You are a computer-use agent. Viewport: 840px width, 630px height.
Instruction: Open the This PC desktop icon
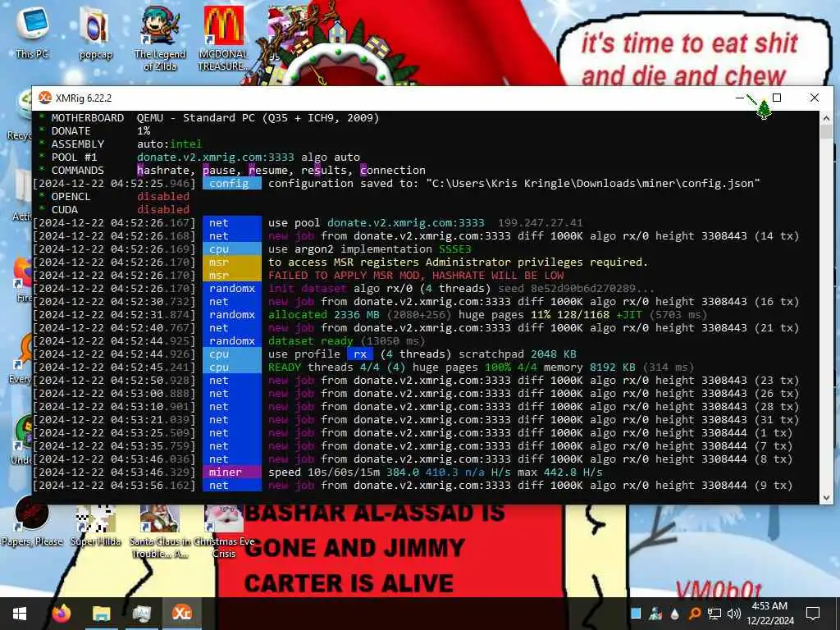(32, 31)
